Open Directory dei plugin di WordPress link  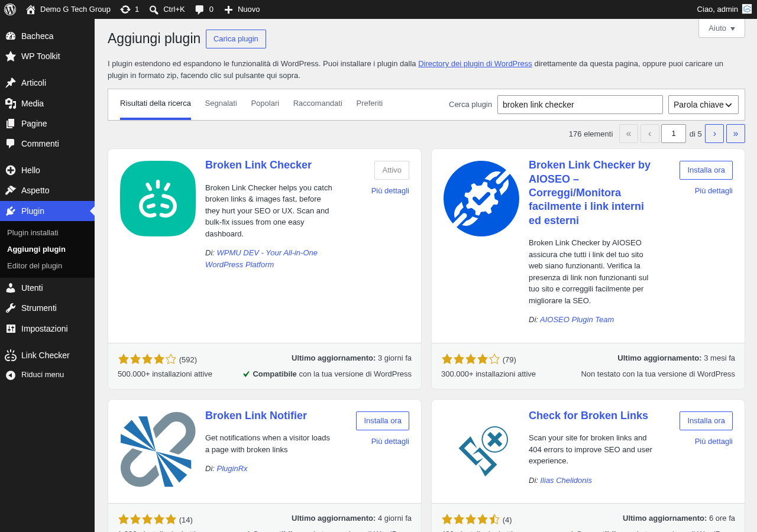(x=475, y=63)
